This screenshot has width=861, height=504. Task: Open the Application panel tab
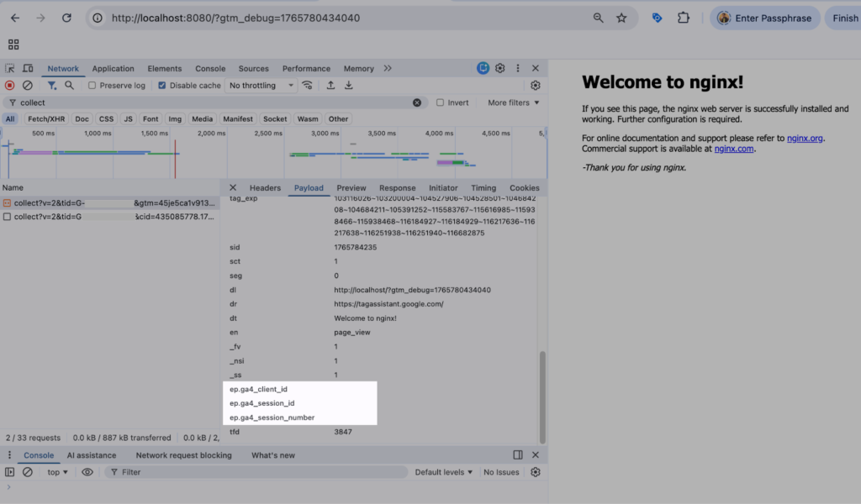(x=113, y=69)
